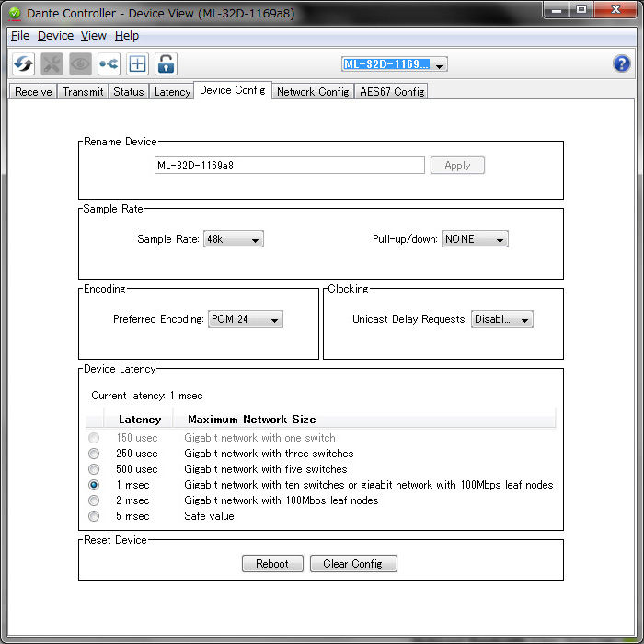Switch to the Transmit tab
644x644 pixels.
(83, 92)
